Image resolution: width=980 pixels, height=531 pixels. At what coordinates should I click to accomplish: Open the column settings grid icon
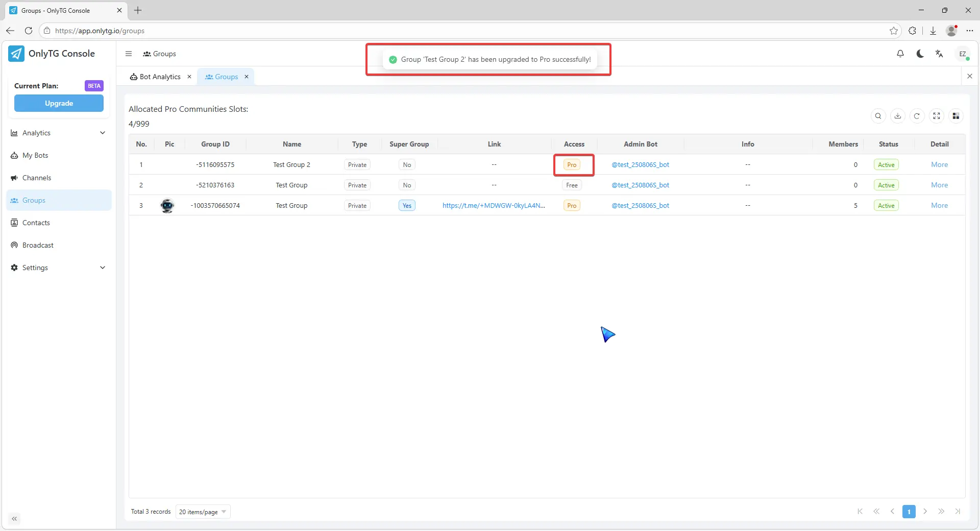(955, 116)
